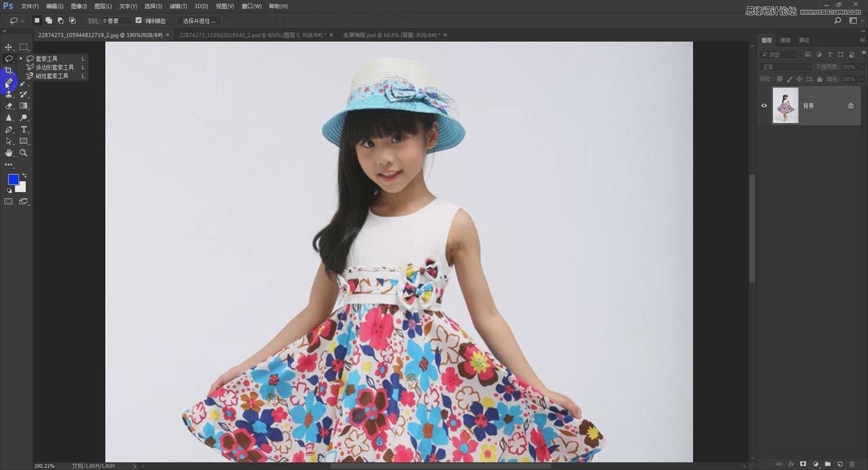Screen dimensions: 868x470
Task: Activate the Zoom tool in the toolbox
Action: pyautogui.click(x=24, y=152)
